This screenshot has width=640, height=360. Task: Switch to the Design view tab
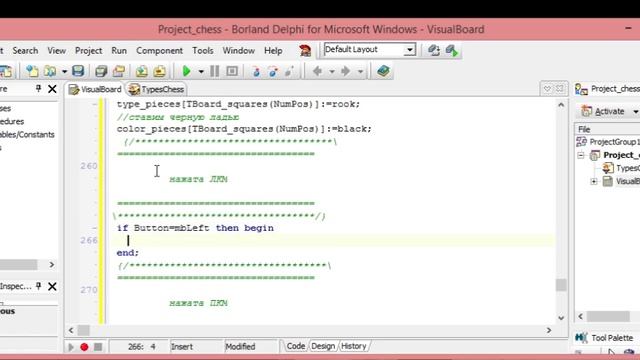(x=322, y=346)
